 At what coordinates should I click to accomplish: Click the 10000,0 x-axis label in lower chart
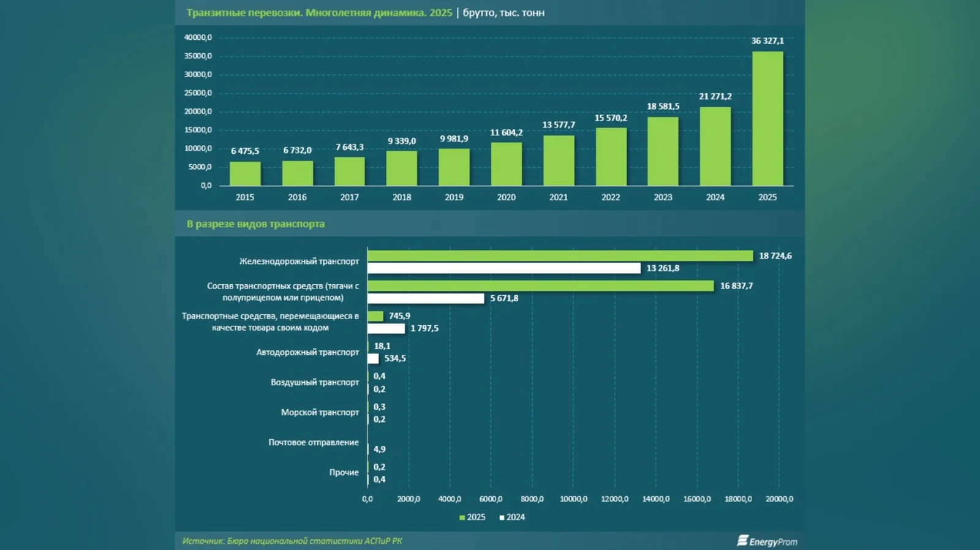(x=573, y=499)
